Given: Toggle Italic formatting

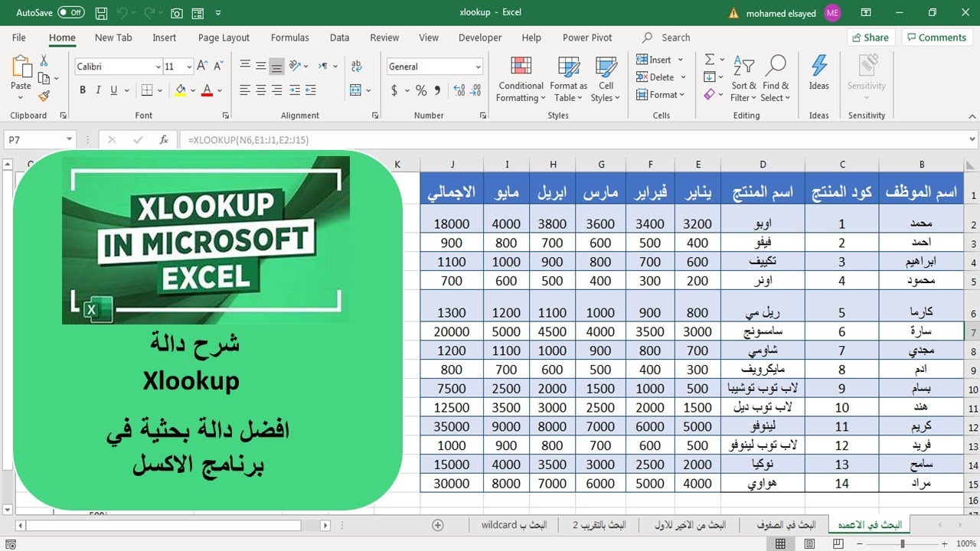Looking at the screenshot, I should click(99, 90).
